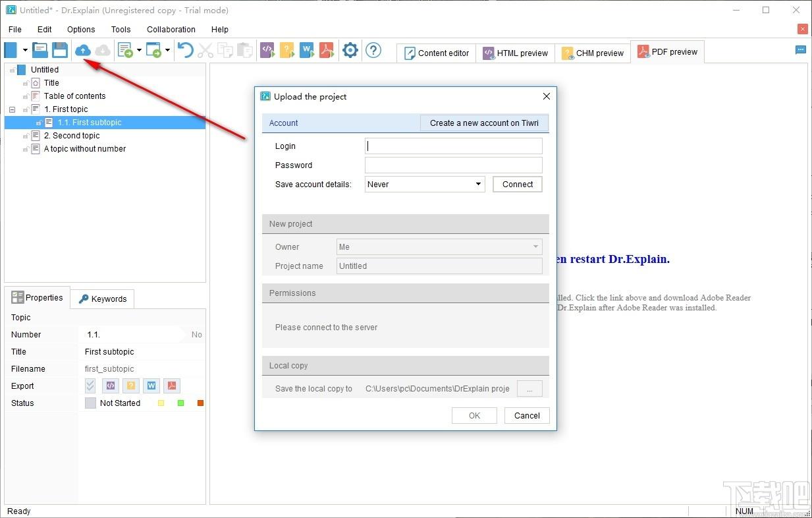Switch to the Content editor tab

pyautogui.click(x=437, y=53)
